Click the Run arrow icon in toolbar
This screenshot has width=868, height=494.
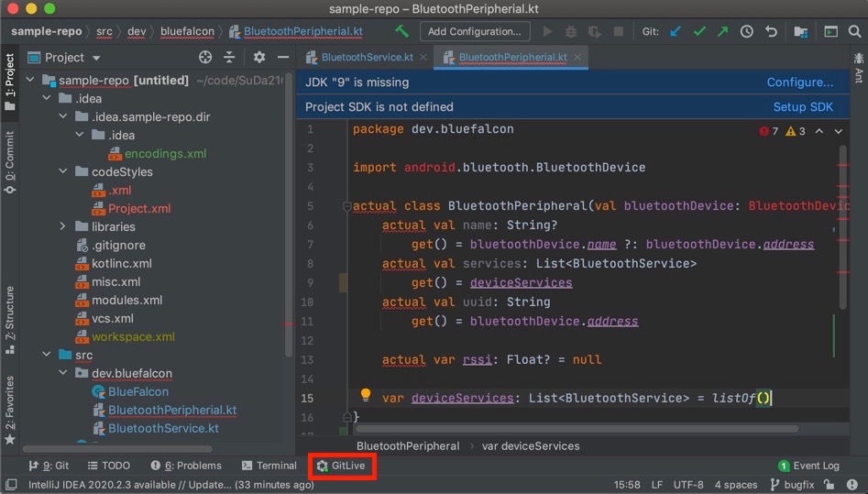tap(547, 31)
